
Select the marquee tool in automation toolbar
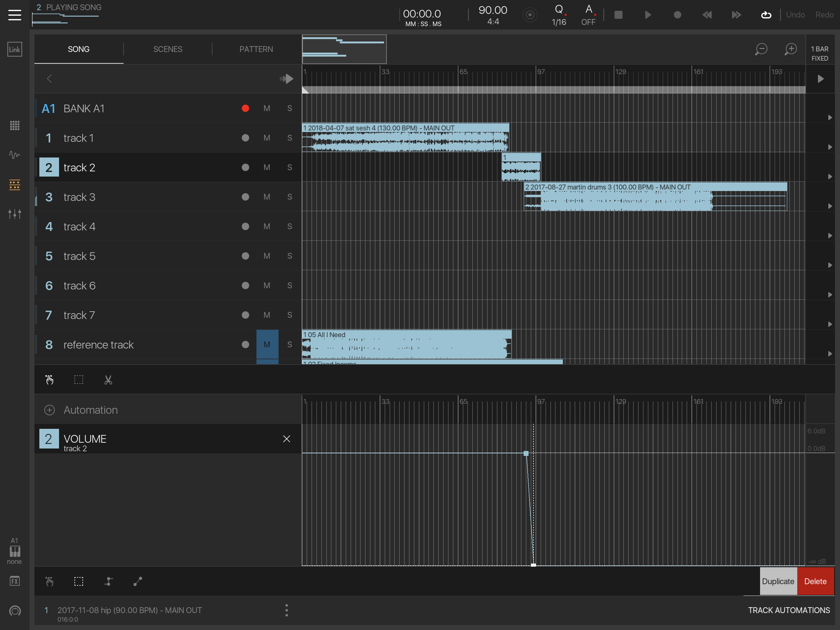[79, 581]
